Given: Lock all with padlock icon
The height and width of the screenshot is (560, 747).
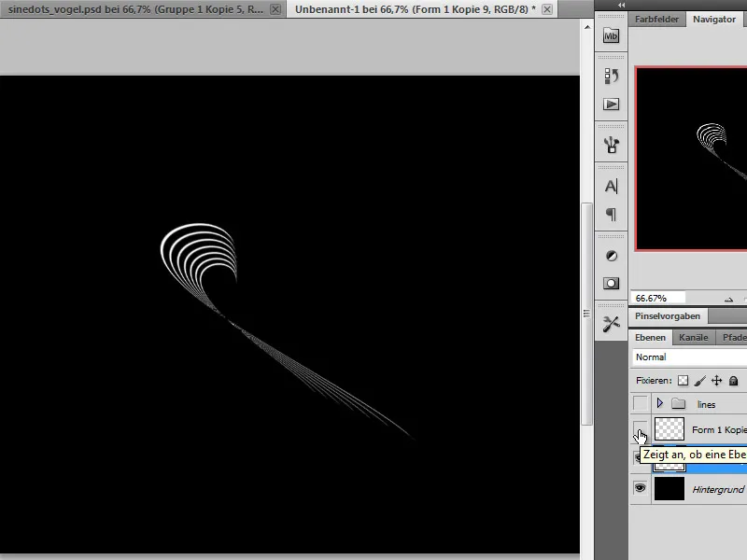Looking at the screenshot, I should coord(734,381).
